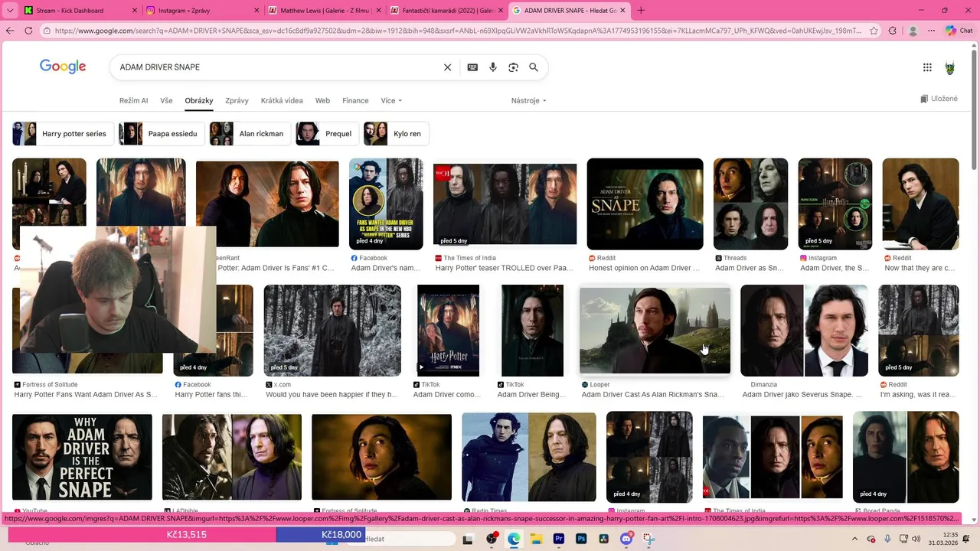Viewport: 980px width, 551px height.
Task: Open Adobe Premiere Pro in taskbar
Action: [559, 539]
